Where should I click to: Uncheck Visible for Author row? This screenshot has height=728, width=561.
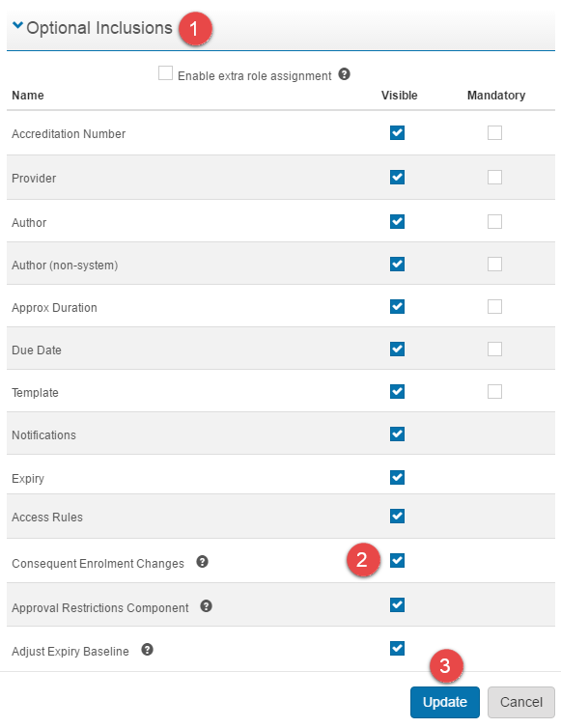click(397, 221)
